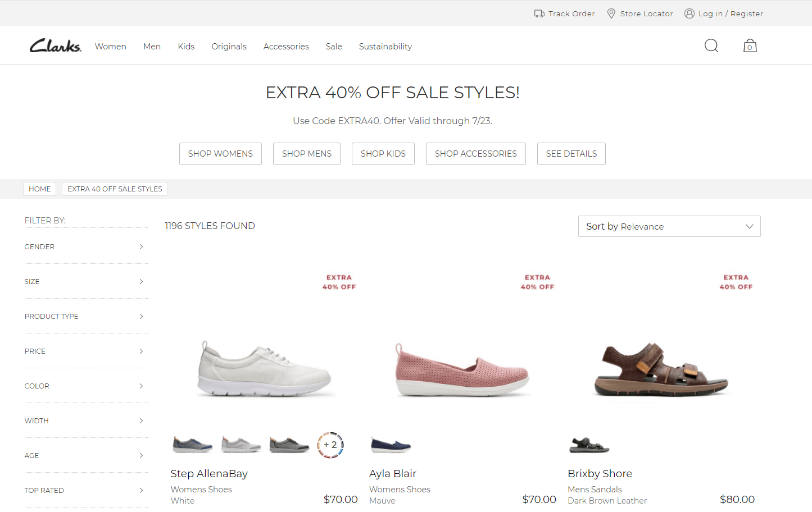
Task: Click the SHOP ACCESSORIES button
Action: [x=476, y=154]
